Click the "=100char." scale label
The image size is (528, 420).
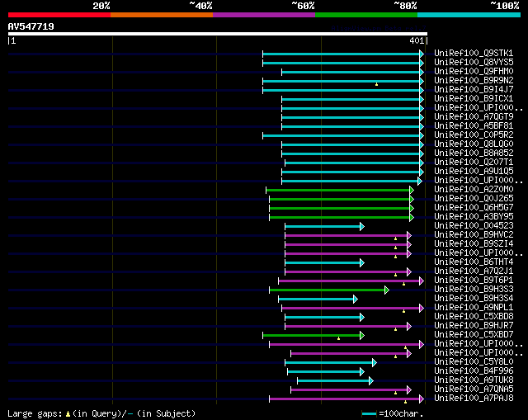(x=401, y=413)
